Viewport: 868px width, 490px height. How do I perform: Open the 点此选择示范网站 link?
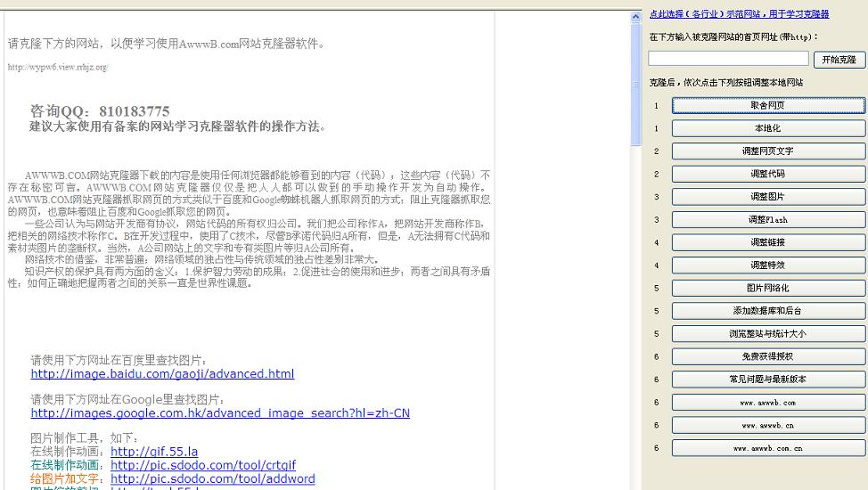point(739,14)
